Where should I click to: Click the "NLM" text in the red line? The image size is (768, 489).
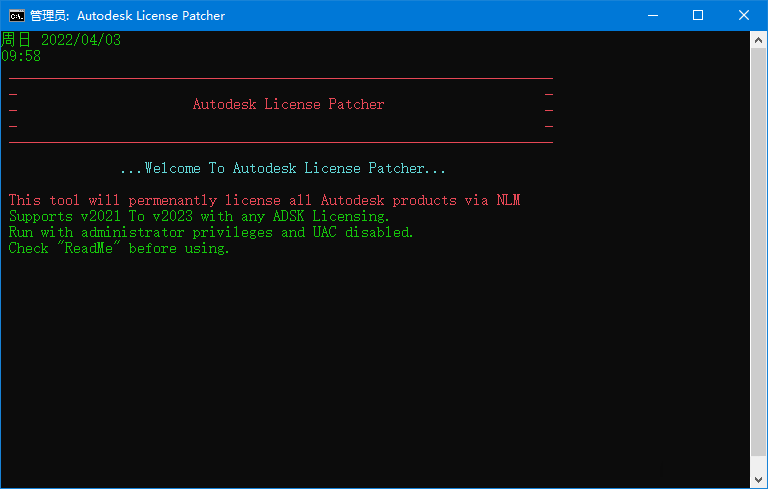508,201
